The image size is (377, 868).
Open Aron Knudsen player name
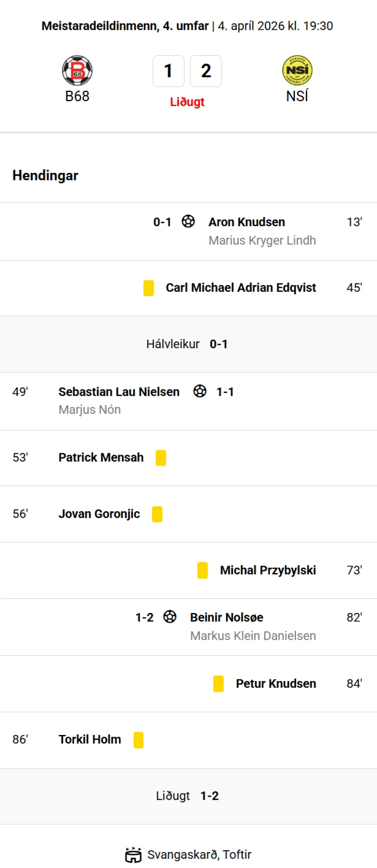coord(247,222)
